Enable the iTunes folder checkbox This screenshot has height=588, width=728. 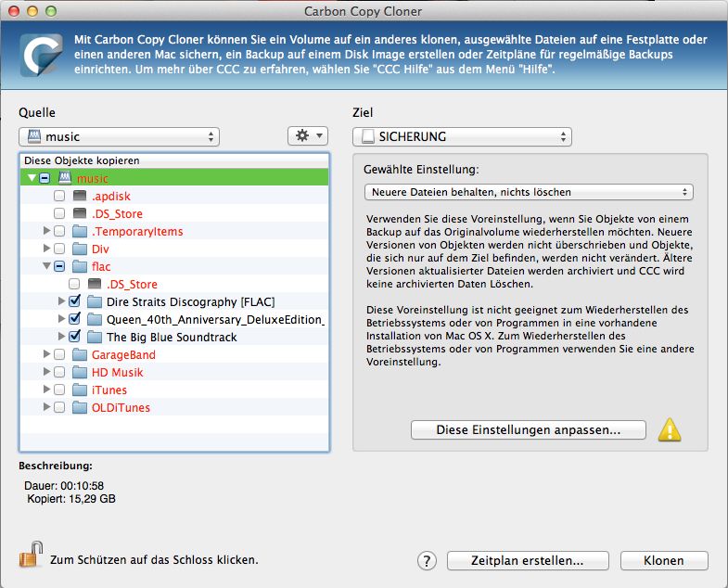[59, 390]
